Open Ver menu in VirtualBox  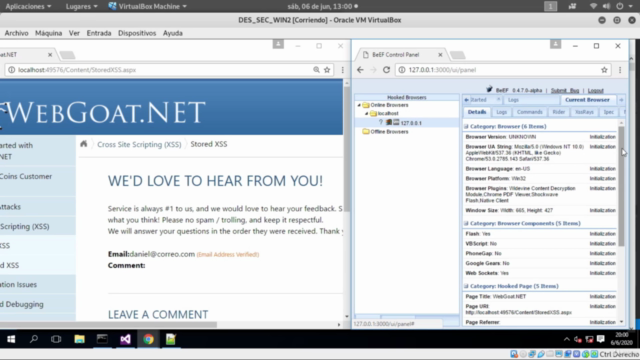[74, 33]
